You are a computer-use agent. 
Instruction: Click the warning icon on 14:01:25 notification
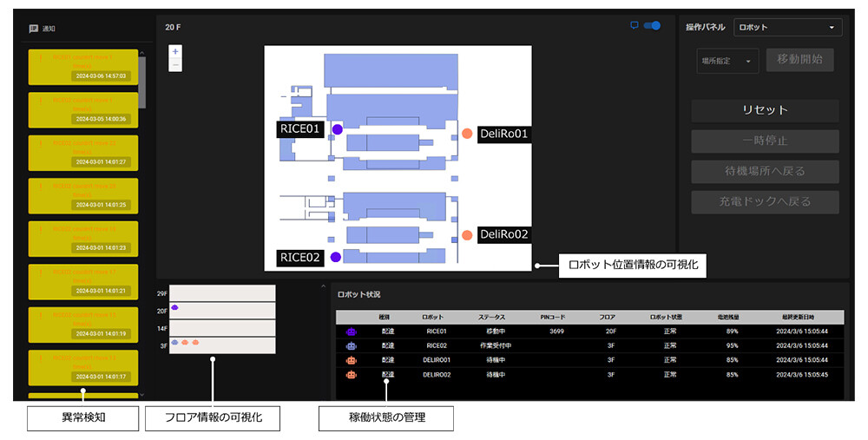pyautogui.click(x=41, y=186)
